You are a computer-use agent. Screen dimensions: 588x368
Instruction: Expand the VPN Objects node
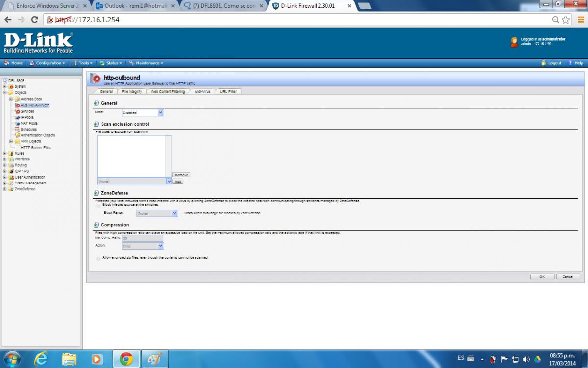[11, 141]
